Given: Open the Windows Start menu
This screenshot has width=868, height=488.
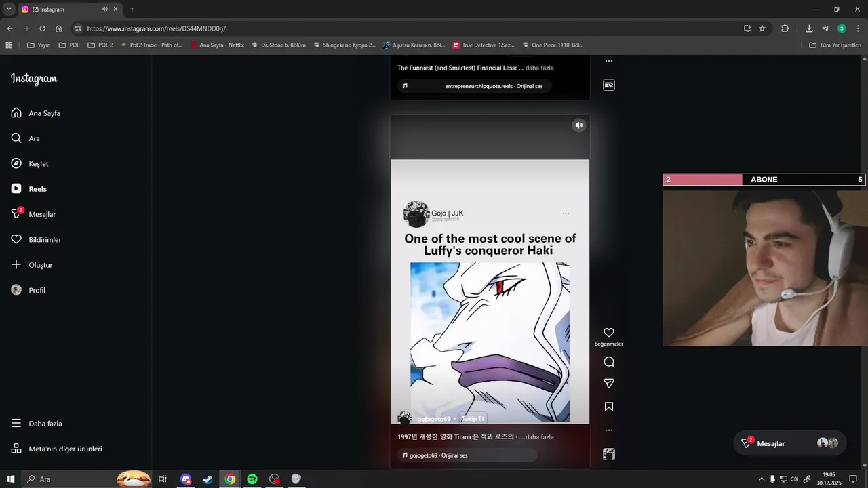Looking at the screenshot, I should click(11, 479).
